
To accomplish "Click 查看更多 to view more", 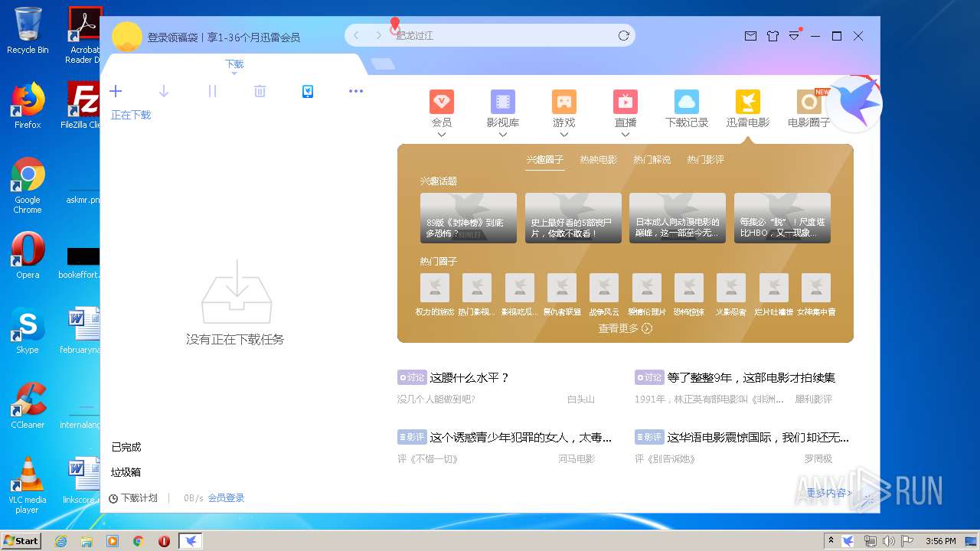I will click(x=626, y=328).
